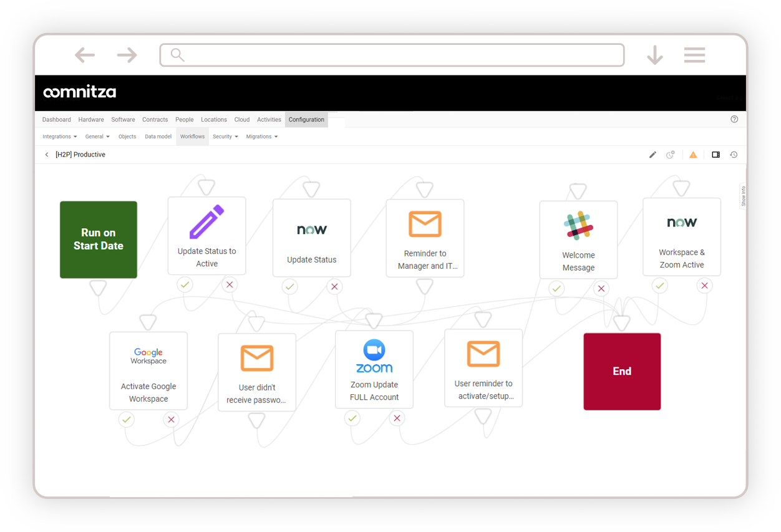Click success checkmark under Zoom Update FULL Account
The image size is (781, 532).
tap(352, 418)
